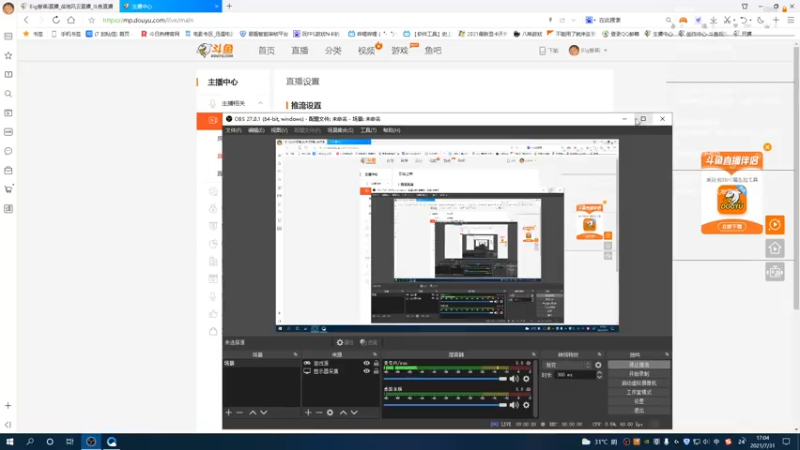Open source properties gear in Sources panel
This screenshot has height=450, width=800.
330,412
